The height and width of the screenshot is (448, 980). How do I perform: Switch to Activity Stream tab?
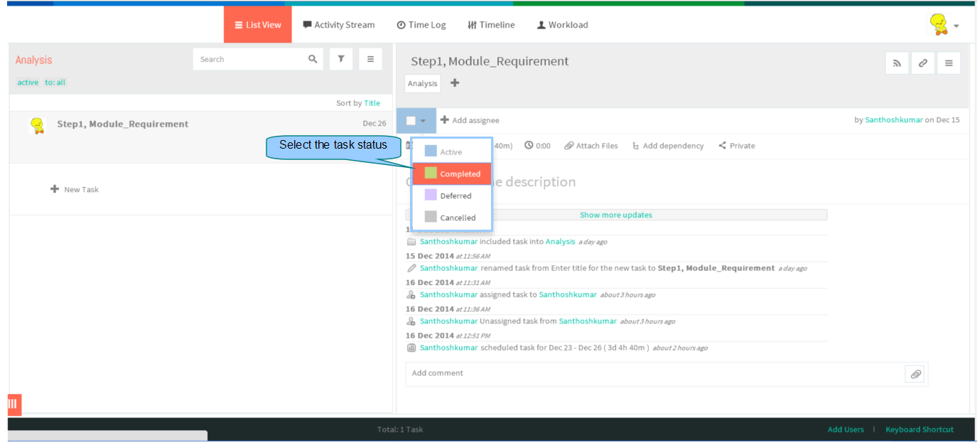[x=338, y=25]
